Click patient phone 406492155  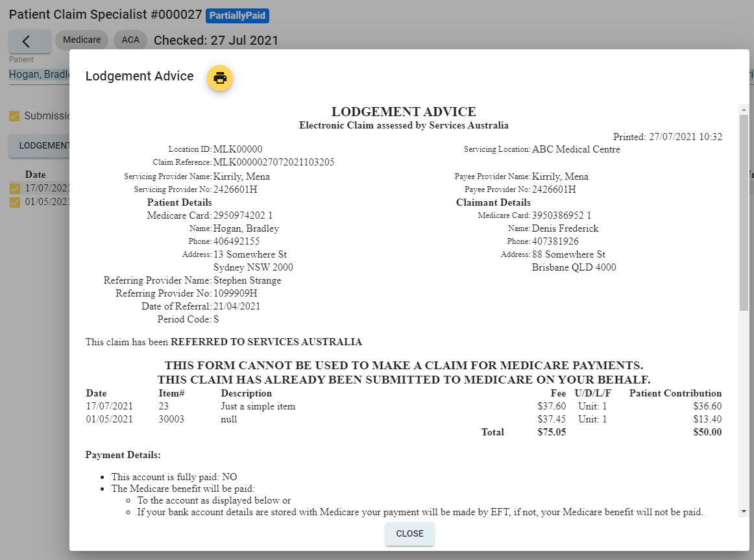237,241
